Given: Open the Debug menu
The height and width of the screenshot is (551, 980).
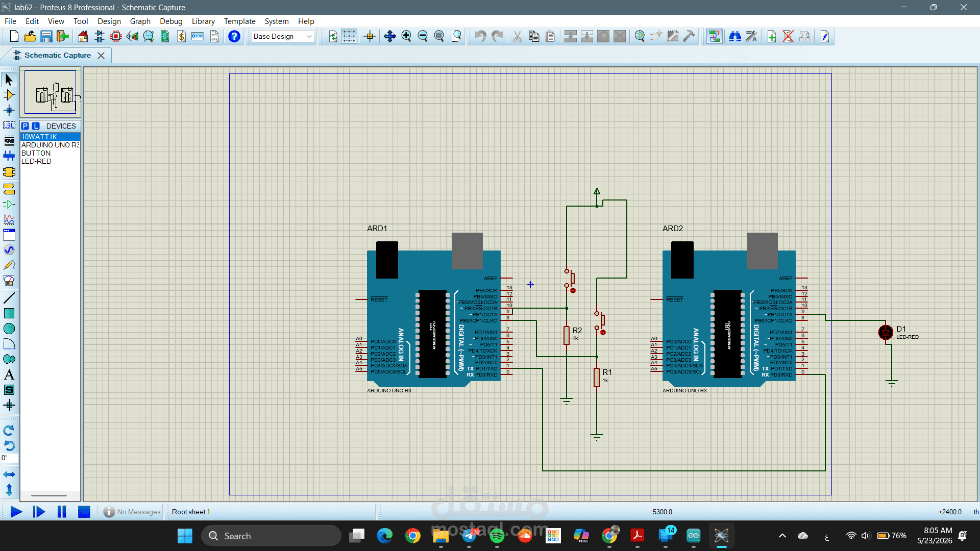Looking at the screenshot, I should [171, 21].
